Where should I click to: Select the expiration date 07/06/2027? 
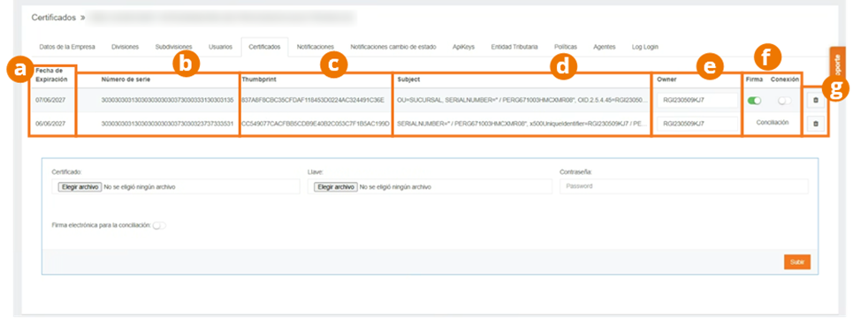click(51, 101)
